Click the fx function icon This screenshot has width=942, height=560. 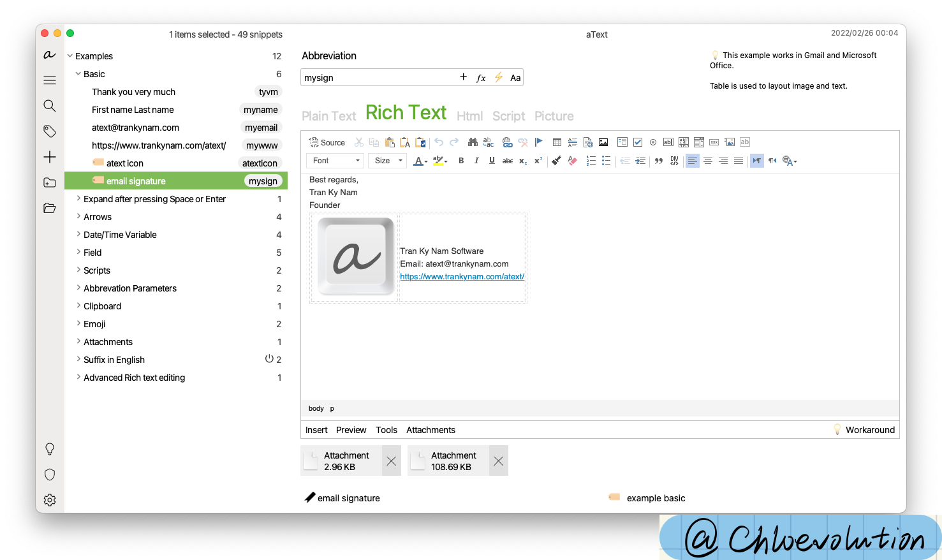[481, 78]
